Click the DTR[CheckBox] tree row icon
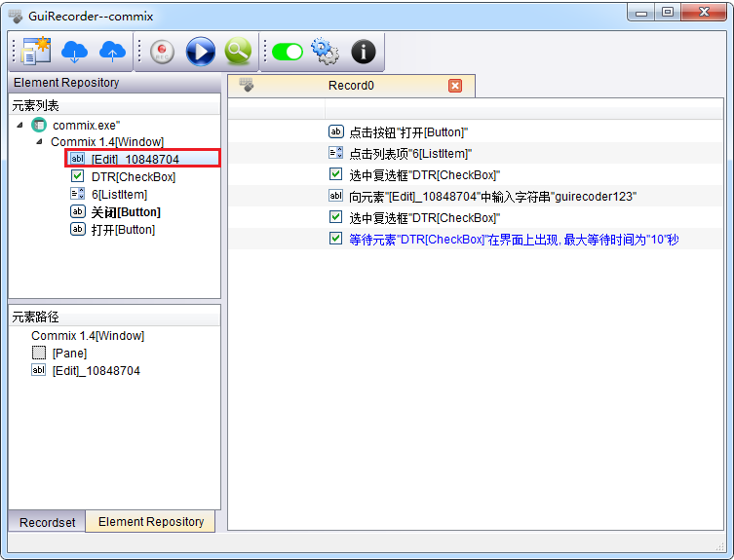734x560 pixels. (77, 176)
